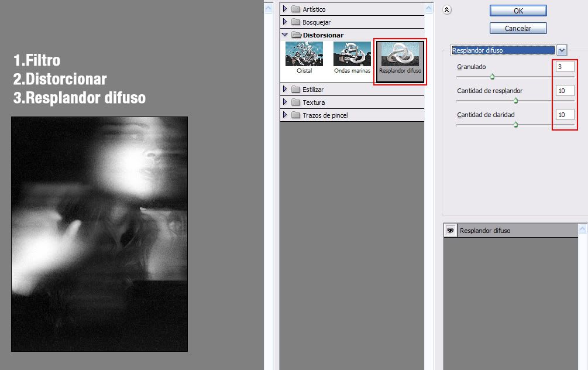Click the Trazos de pincel folder icon
This screenshot has width=588, height=370.
(x=296, y=114)
